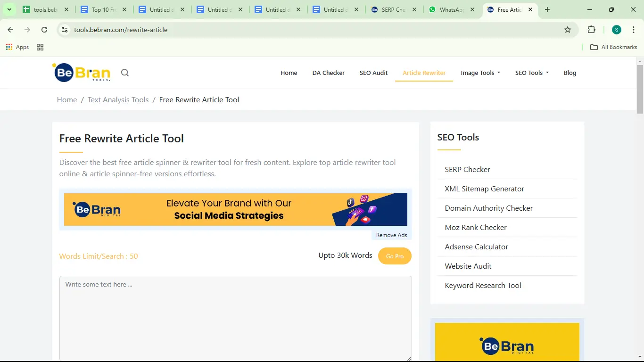Open the tab search dropdown arrow

(9, 9)
